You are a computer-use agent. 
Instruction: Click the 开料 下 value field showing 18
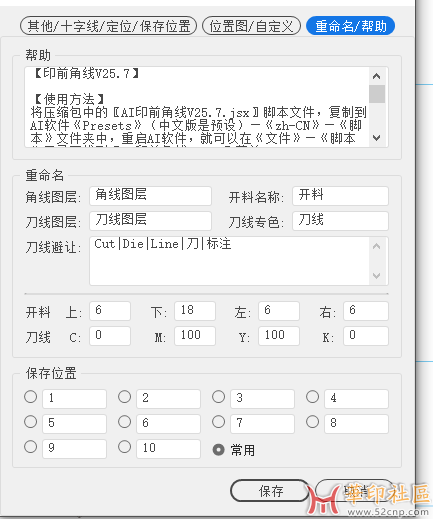click(x=195, y=311)
